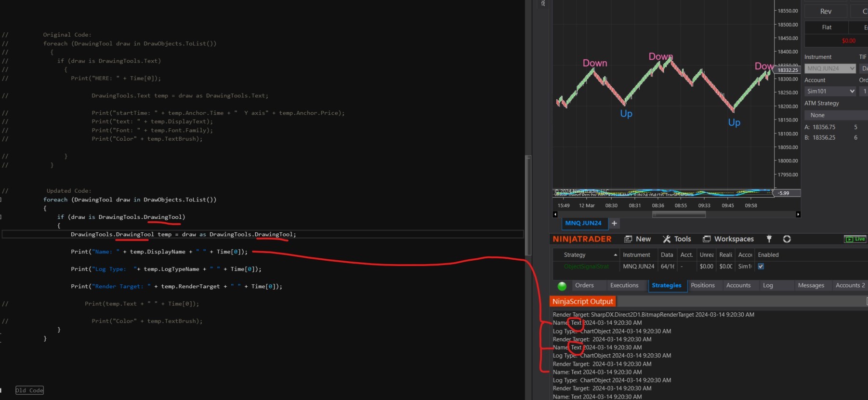Click the SharpDX.Direct2D1.BitmapRenderTarget output line
Image resolution: width=868 pixels, height=400 pixels.
[654, 315]
